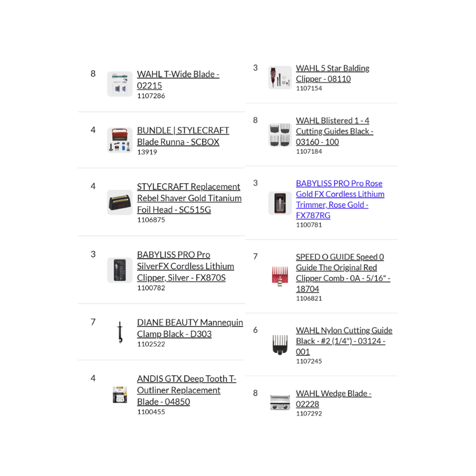Click the Rebel Shaver Gold Foil Head thumbnail
The height and width of the screenshot is (476, 476).
click(120, 202)
